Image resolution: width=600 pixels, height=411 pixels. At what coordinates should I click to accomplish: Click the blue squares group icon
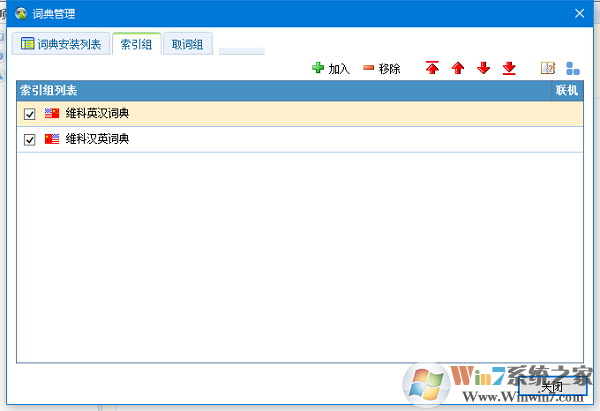572,68
